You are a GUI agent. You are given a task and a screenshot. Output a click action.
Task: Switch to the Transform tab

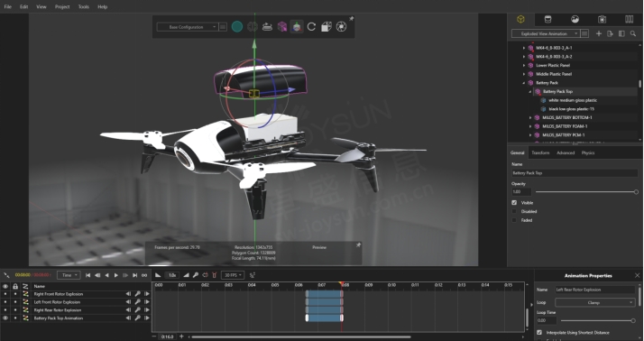(x=540, y=152)
